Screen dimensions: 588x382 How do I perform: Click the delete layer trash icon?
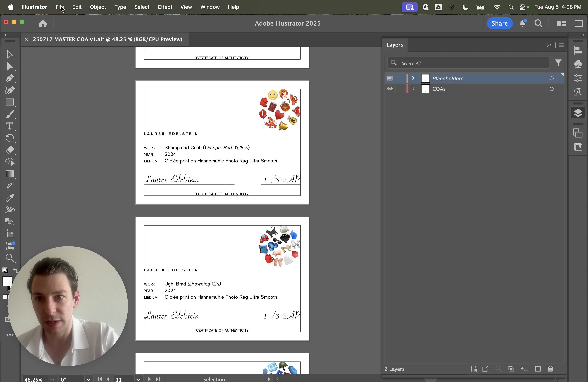pyautogui.click(x=550, y=369)
